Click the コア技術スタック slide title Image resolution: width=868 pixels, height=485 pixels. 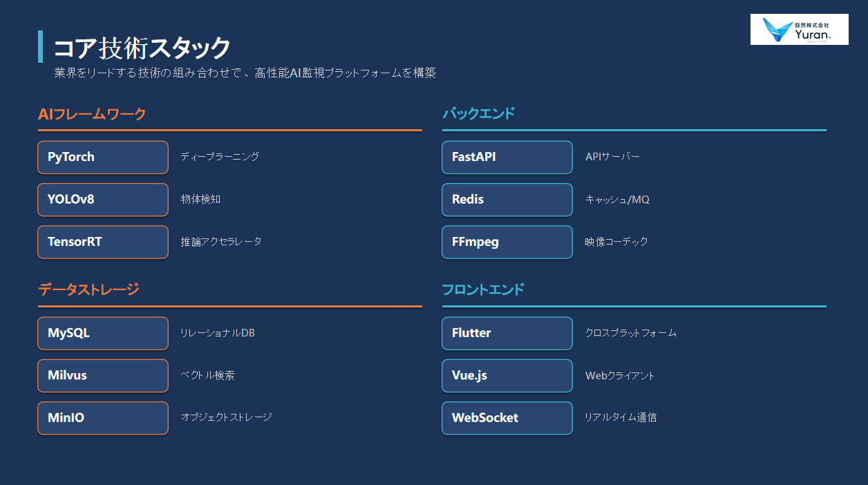142,48
